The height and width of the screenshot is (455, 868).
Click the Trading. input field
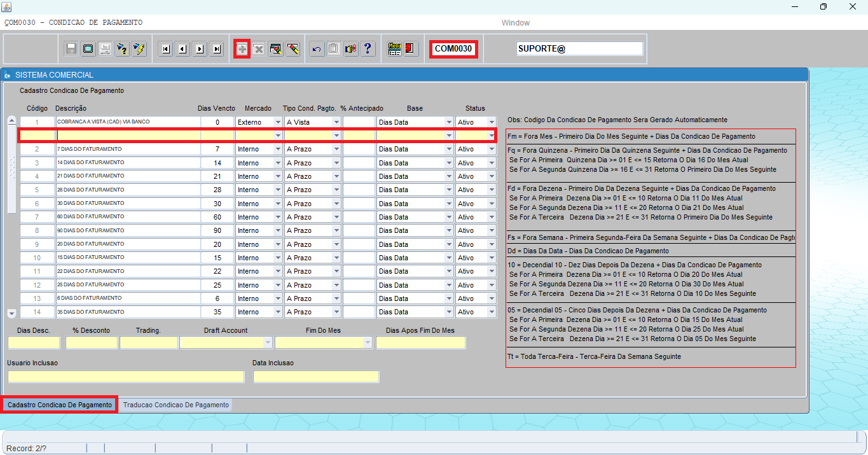[149, 343]
